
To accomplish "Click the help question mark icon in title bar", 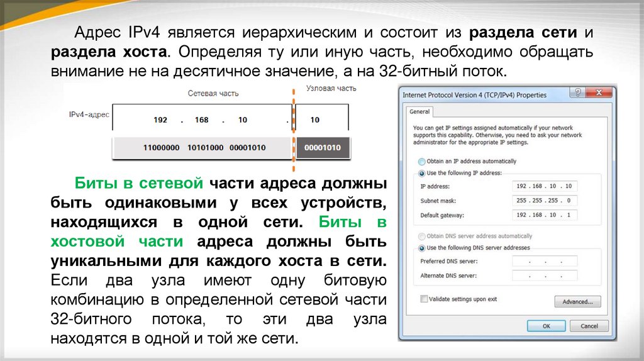I will 577,93.
